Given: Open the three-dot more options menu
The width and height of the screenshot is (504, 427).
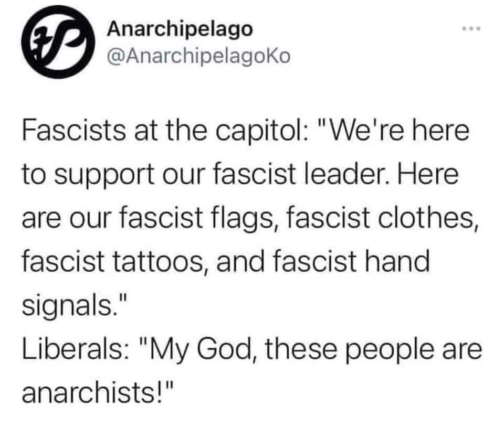Looking at the screenshot, I should pyautogui.click(x=471, y=29).
